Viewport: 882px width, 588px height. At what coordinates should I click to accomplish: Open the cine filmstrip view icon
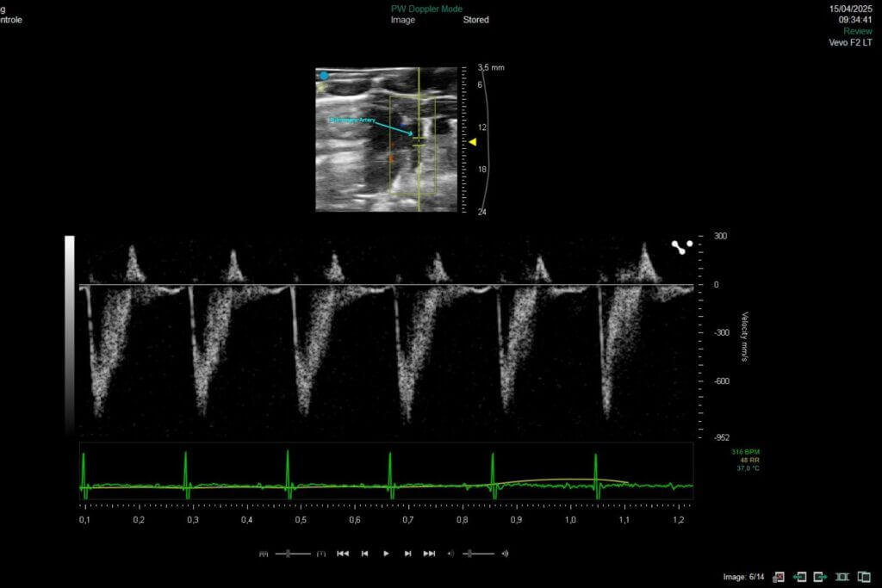tap(842, 576)
